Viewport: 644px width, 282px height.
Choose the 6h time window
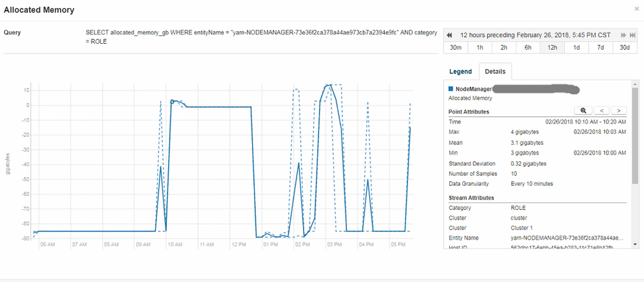(x=528, y=48)
